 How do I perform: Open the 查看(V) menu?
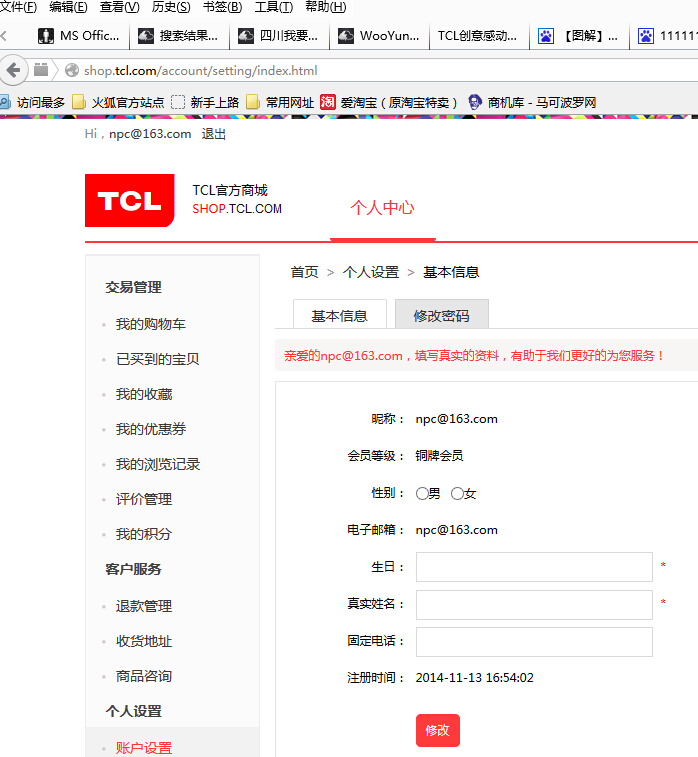(119, 7)
